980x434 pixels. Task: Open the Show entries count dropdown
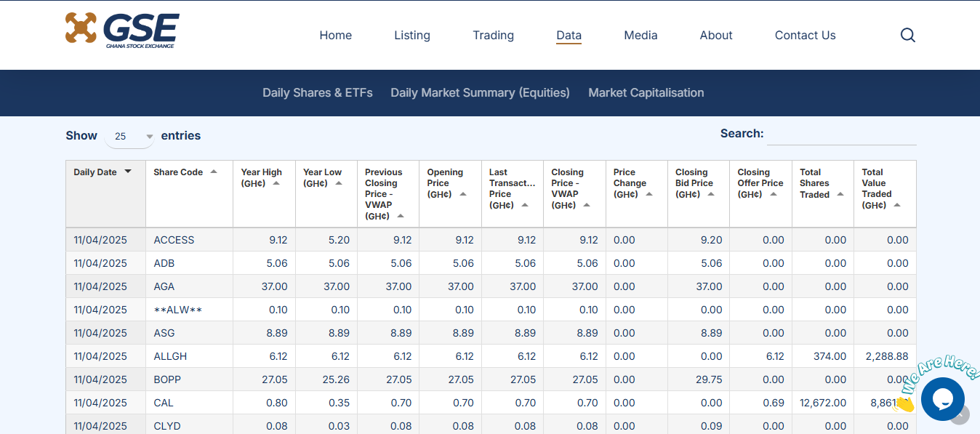tap(129, 136)
